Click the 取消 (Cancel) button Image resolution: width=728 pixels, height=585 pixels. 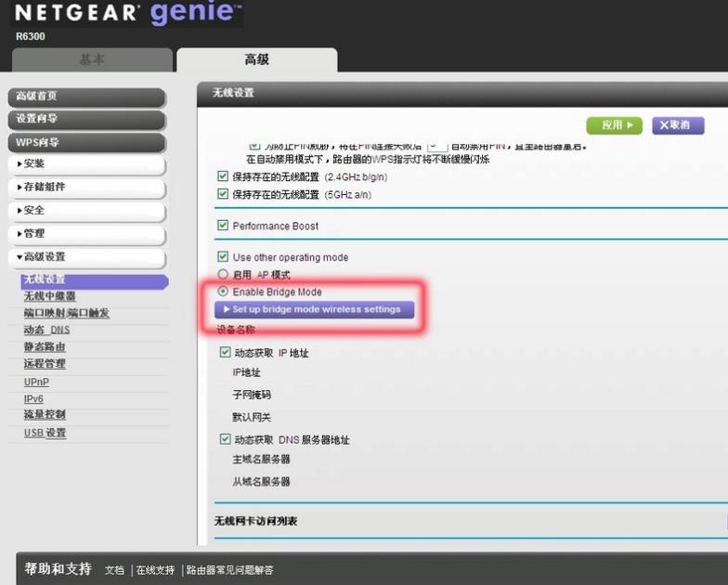[678, 125]
